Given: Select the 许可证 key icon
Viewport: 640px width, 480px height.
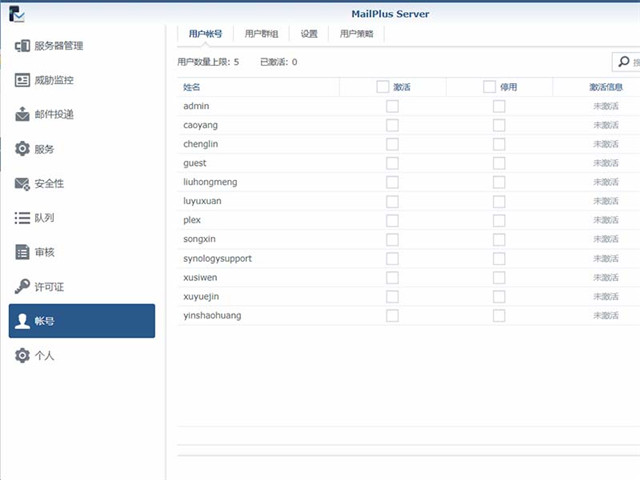Looking at the screenshot, I should tap(22, 287).
